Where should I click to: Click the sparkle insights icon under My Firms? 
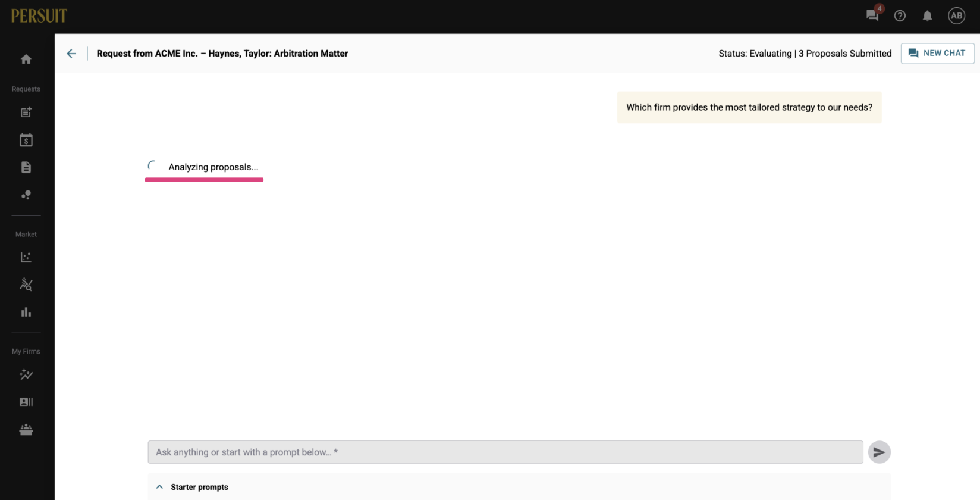click(x=26, y=374)
